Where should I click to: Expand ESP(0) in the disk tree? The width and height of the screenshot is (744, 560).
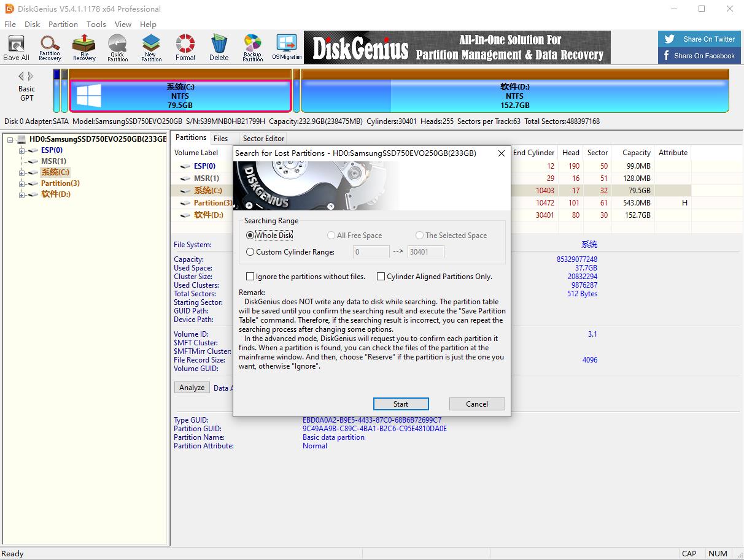point(21,150)
